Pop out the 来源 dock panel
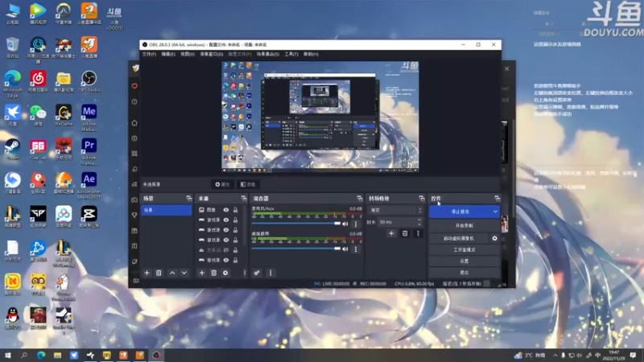Viewport: 644px width, 362px height. [244, 198]
